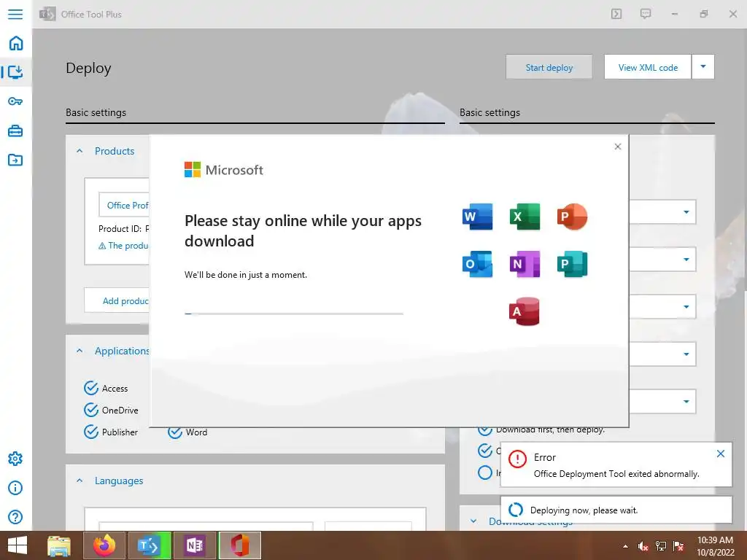Open the Activate key icon in the sidebar
The image size is (747, 560).
(x=15, y=101)
